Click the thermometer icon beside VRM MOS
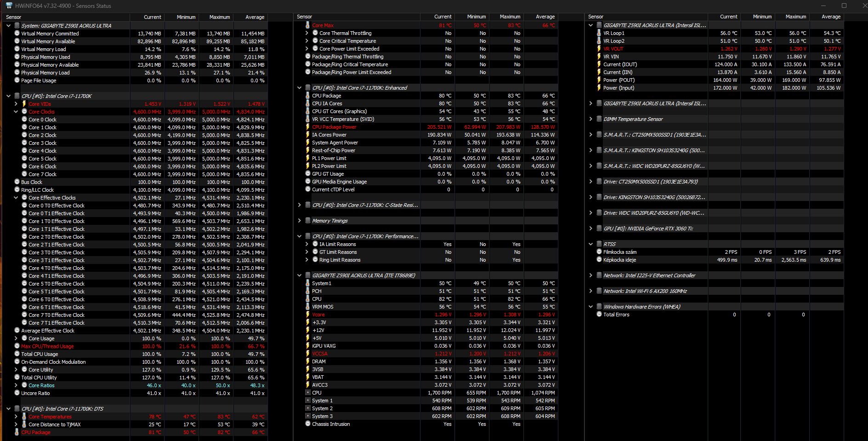 [307, 307]
